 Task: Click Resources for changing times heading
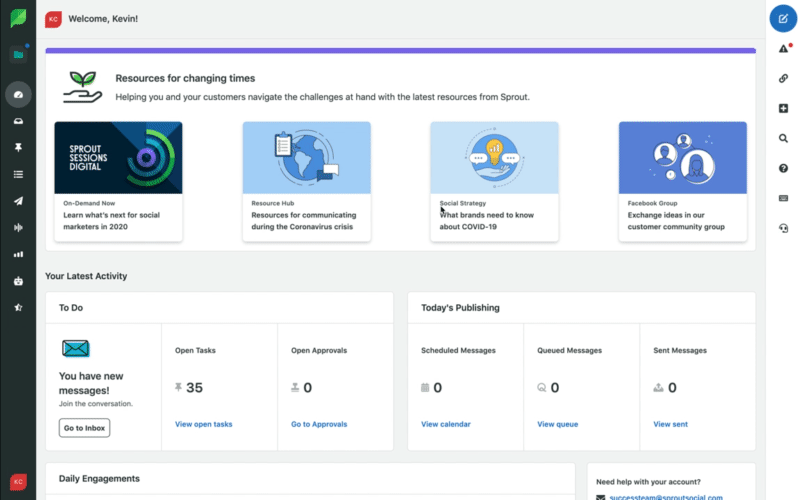pyautogui.click(x=185, y=78)
